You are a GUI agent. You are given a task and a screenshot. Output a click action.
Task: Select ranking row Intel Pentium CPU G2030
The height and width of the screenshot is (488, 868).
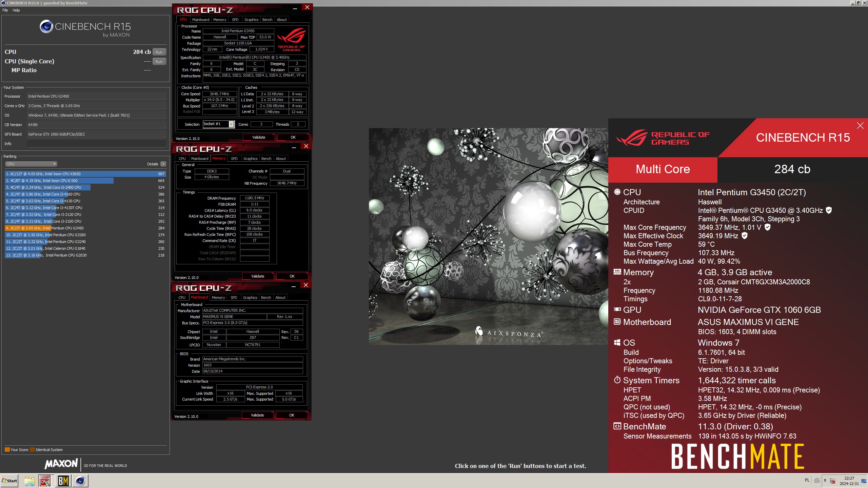tap(85, 255)
